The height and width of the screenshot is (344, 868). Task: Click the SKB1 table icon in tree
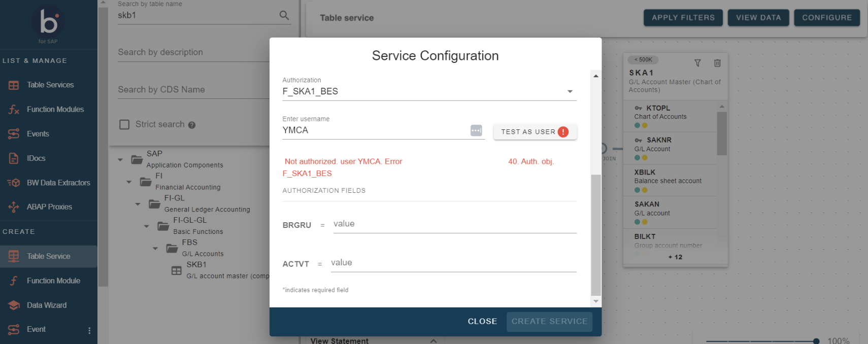point(176,270)
